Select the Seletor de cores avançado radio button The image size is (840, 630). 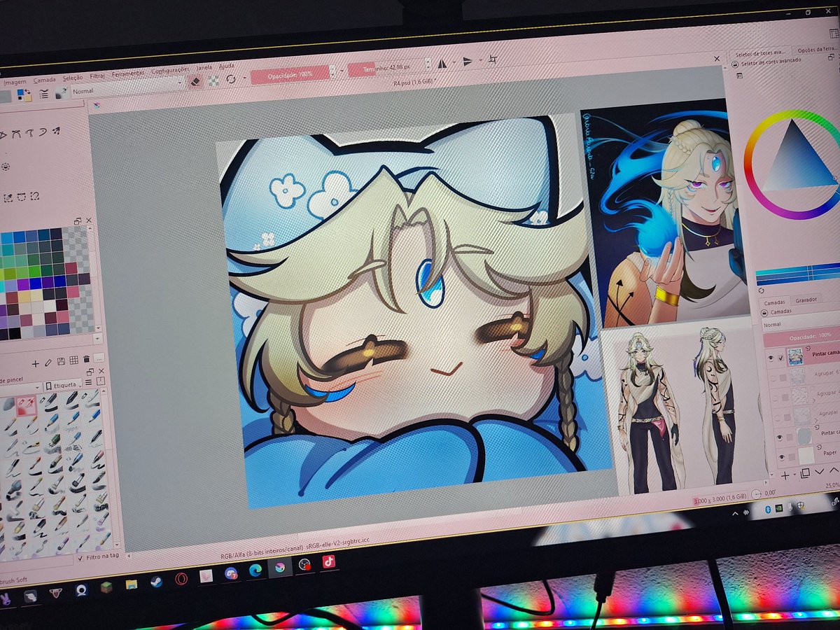pos(735,64)
